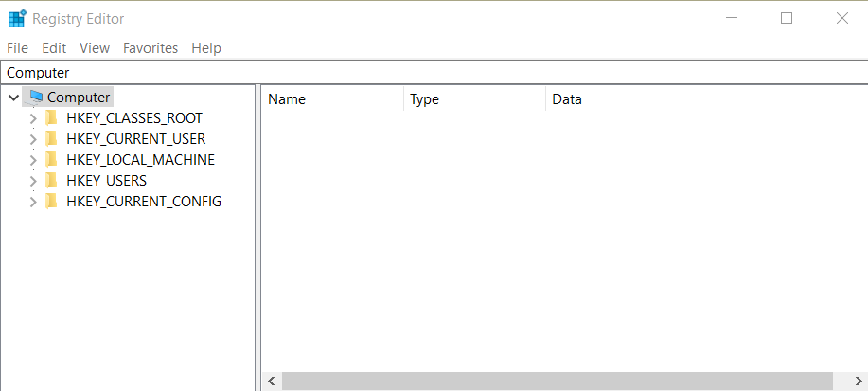
Task: Select the HKEY_CURRENT_USER label
Action: (136, 138)
